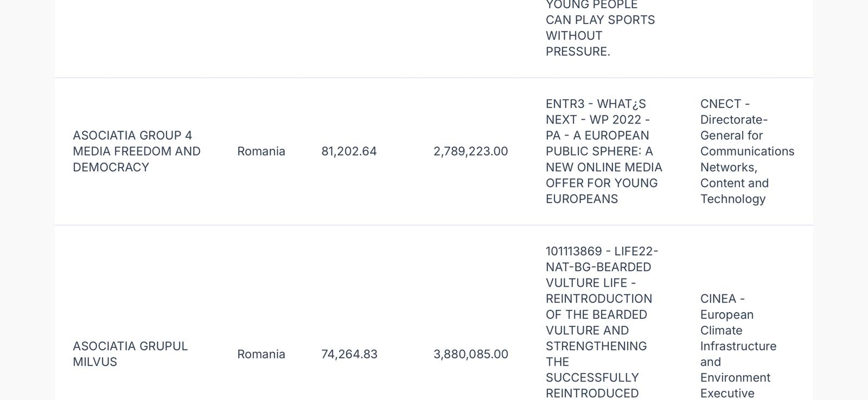Click the CAN PLAY SPORTS WITHOUT PRESSURE text

pos(600,36)
